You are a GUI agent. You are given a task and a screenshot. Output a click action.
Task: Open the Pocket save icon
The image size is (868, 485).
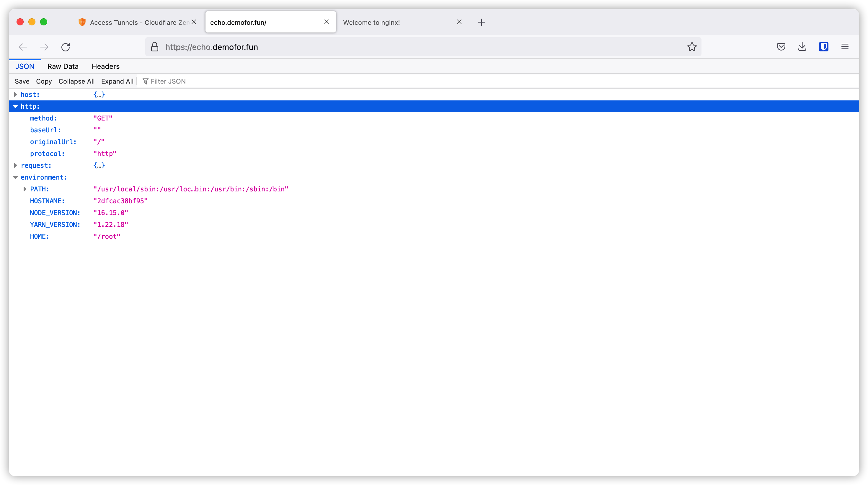pos(781,47)
